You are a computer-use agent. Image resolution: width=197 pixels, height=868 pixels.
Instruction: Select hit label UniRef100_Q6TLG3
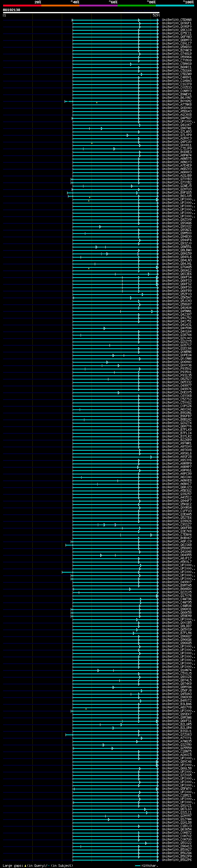[176, 809]
